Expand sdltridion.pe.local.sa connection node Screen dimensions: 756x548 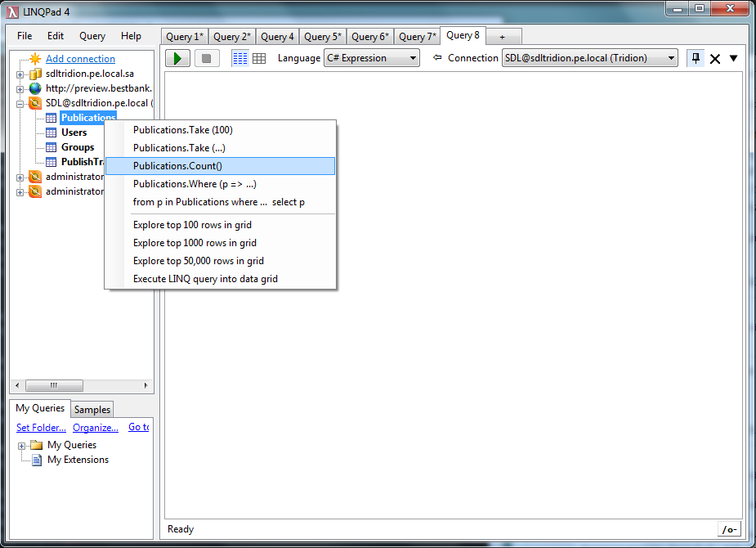pyautogui.click(x=20, y=74)
